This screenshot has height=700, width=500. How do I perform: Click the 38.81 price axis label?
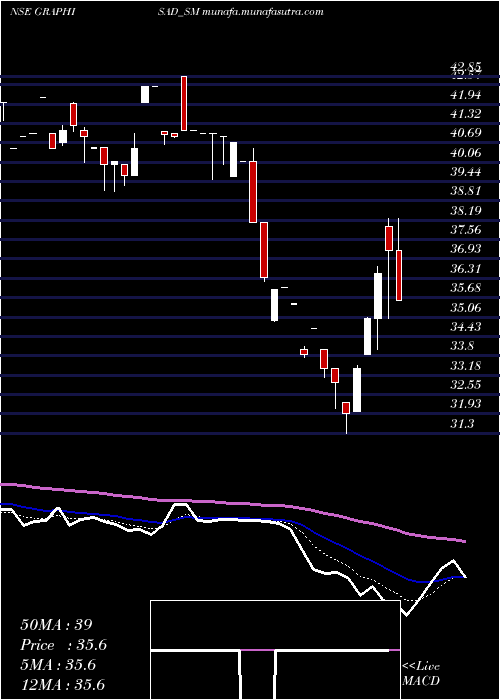click(x=466, y=191)
